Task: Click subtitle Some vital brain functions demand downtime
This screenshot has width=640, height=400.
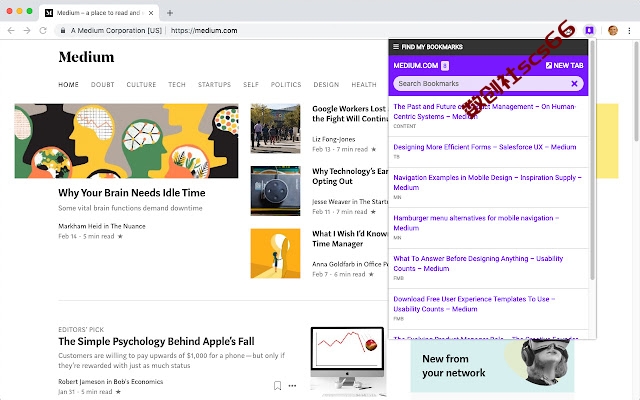Action: point(130,208)
